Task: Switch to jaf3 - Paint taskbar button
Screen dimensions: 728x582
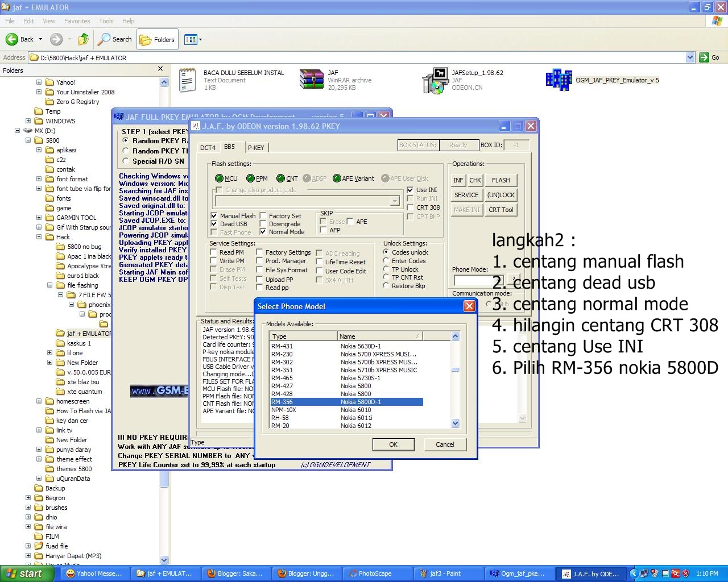Action: (449, 573)
